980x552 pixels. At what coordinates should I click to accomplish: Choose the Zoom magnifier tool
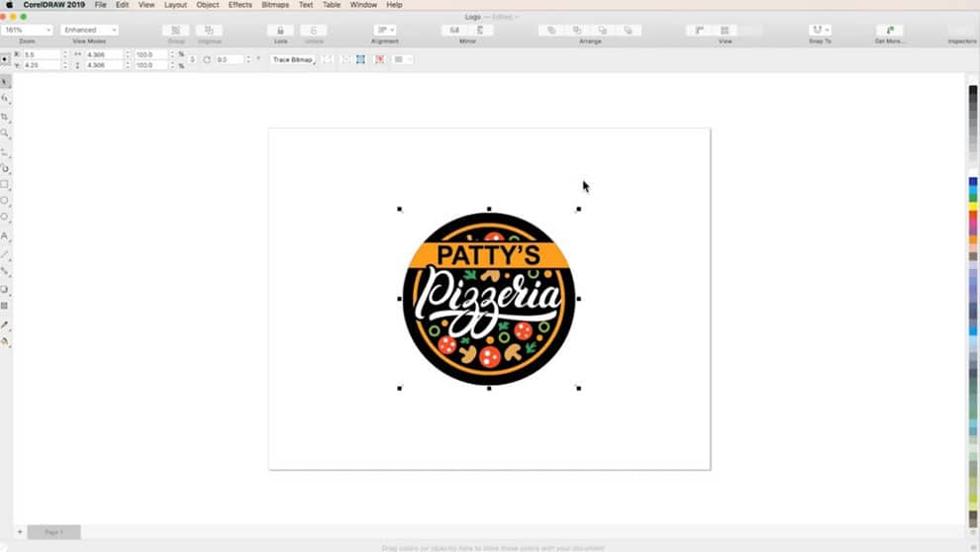point(5,134)
